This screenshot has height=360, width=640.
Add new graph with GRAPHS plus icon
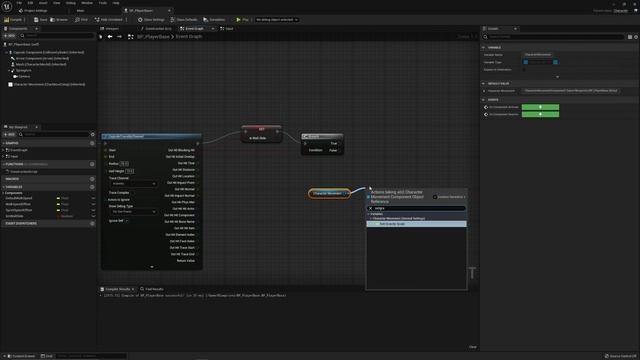92,143
